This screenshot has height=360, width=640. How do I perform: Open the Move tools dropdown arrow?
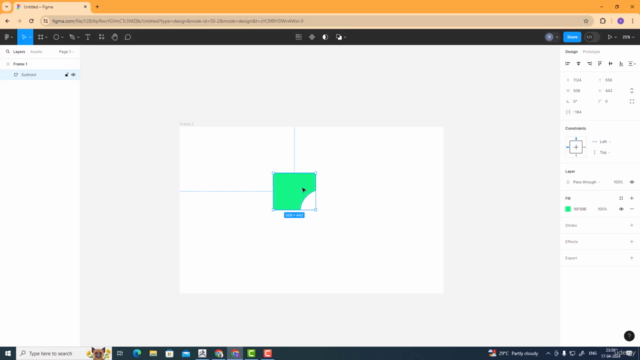[30, 37]
